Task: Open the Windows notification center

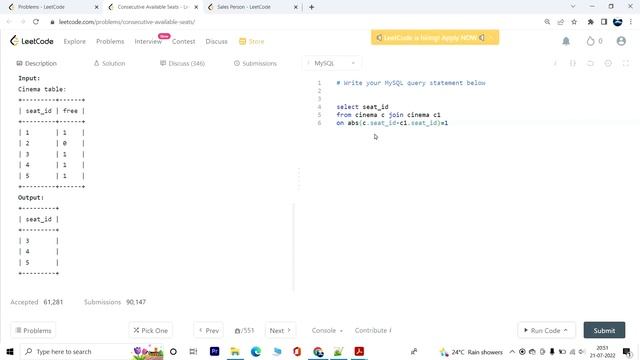Action: pyautogui.click(x=627, y=351)
